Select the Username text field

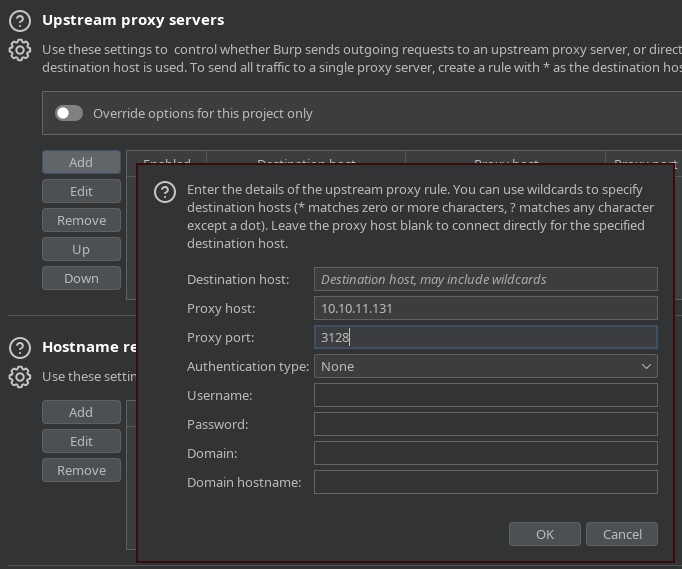485,395
